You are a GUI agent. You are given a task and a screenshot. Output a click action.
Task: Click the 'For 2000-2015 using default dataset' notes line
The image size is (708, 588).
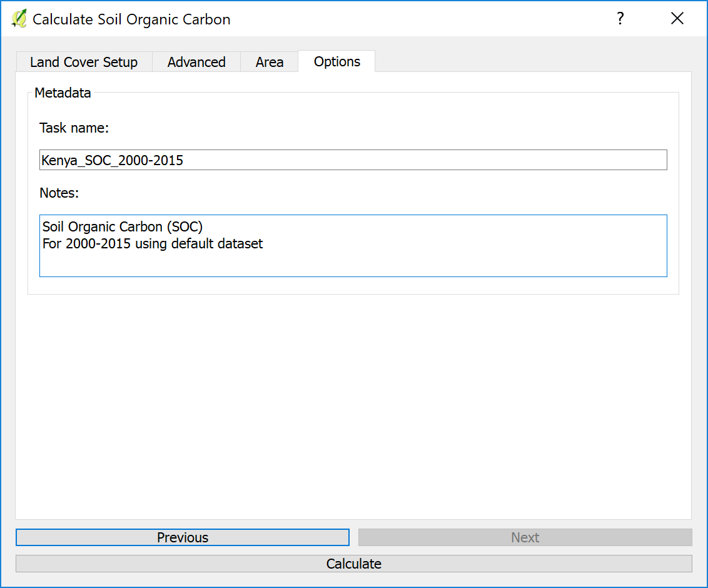153,243
